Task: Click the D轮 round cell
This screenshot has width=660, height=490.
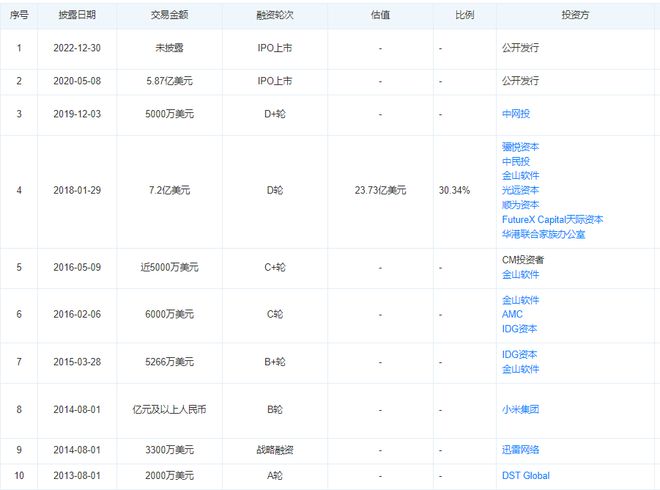Action: click(x=275, y=190)
